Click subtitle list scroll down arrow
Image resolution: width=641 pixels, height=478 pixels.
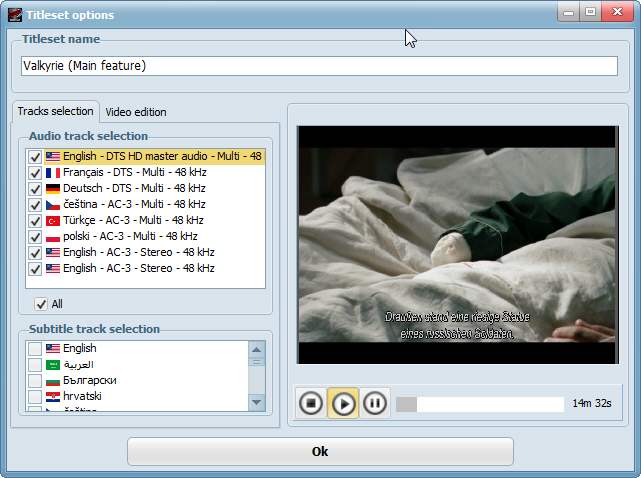(257, 402)
